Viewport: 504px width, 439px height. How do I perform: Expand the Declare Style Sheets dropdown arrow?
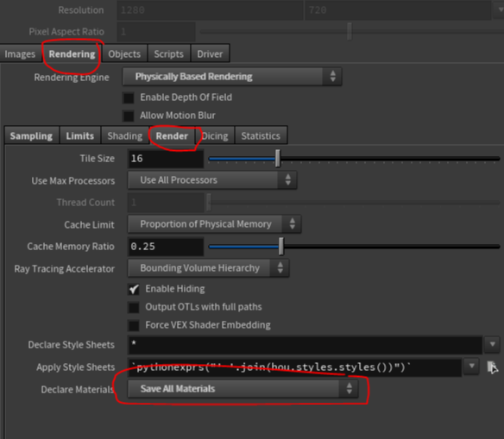coord(492,344)
